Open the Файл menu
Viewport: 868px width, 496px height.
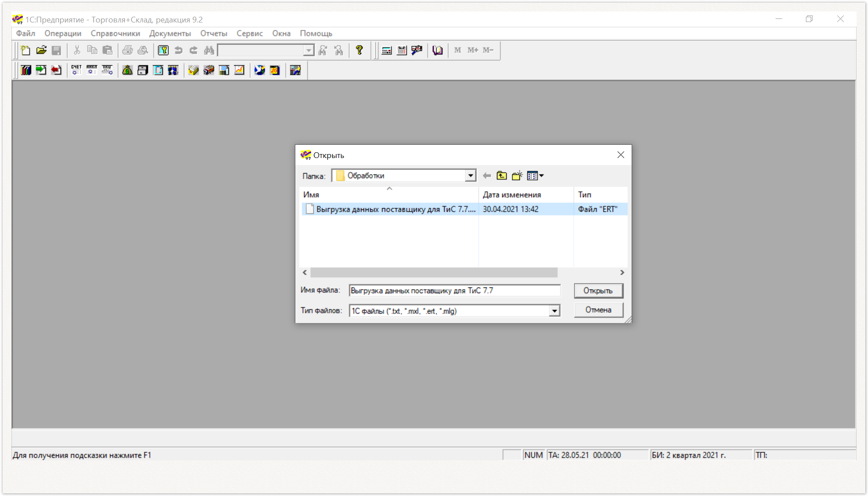tap(26, 33)
